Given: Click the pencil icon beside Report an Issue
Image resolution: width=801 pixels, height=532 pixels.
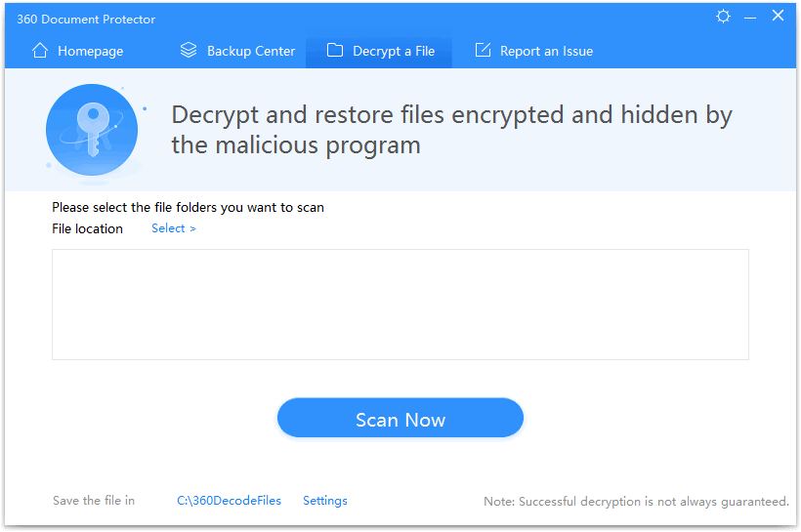Looking at the screenshot, I should click(483, 51).
